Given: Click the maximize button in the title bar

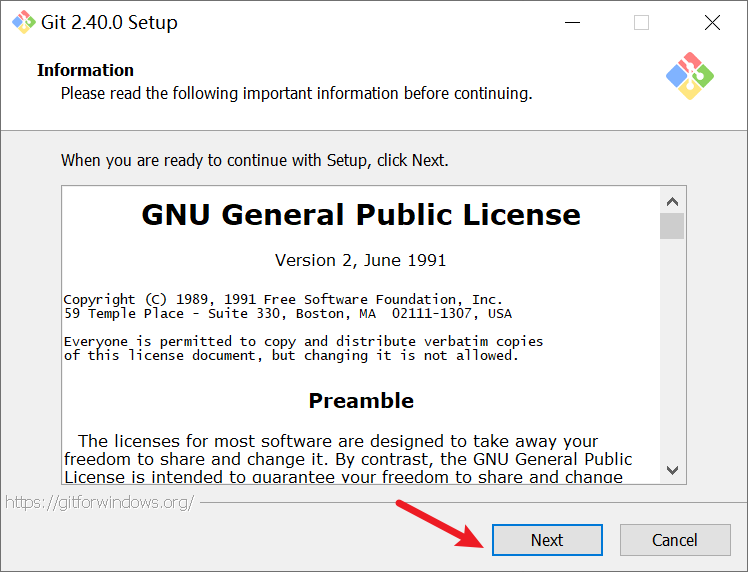Looking at the screenshot, I should 641,22.
